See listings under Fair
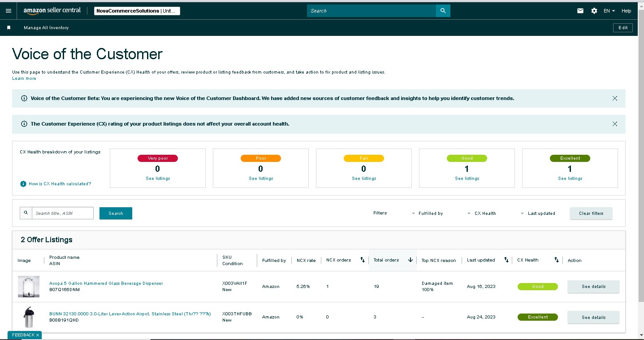The image size is (644, 340). click(363, 179)
